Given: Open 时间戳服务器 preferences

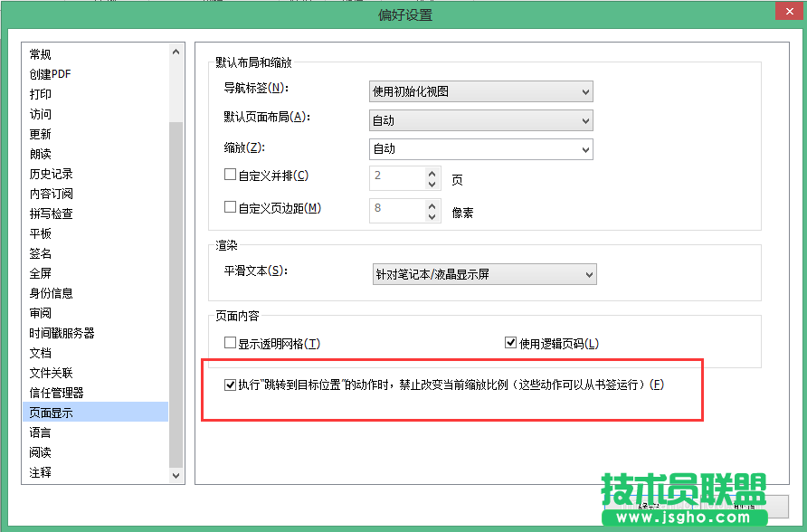Looking at the screenshot, I should pyautogui.click(x=95, y=333).
